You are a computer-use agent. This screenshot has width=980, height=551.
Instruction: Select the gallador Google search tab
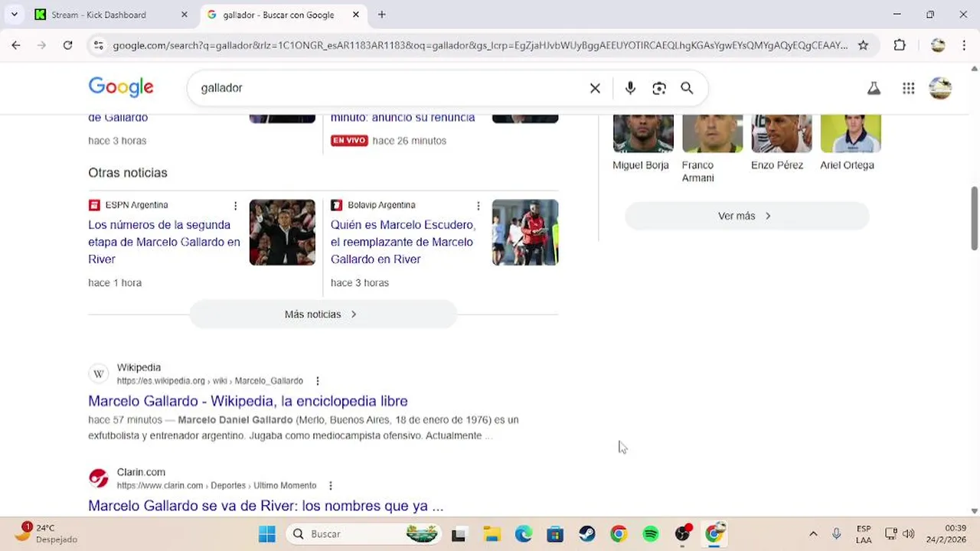pyautogui.click(x=279, y=15)
